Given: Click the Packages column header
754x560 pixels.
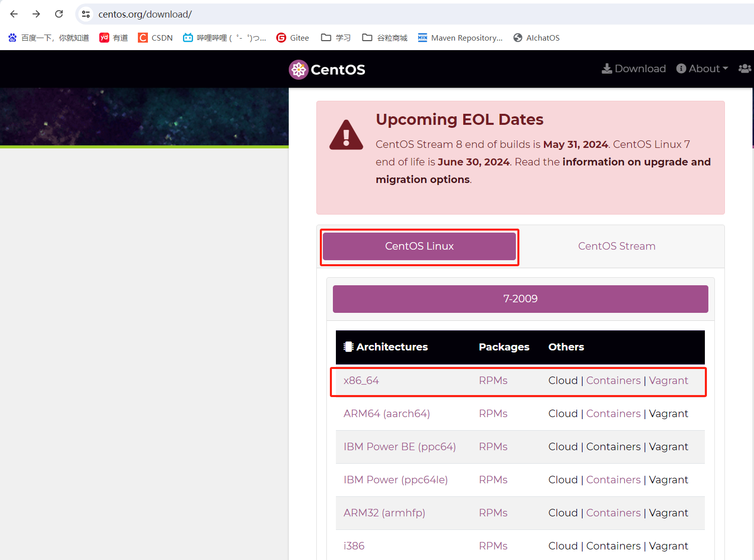Looking at the screenshot, I should (504, 347).
